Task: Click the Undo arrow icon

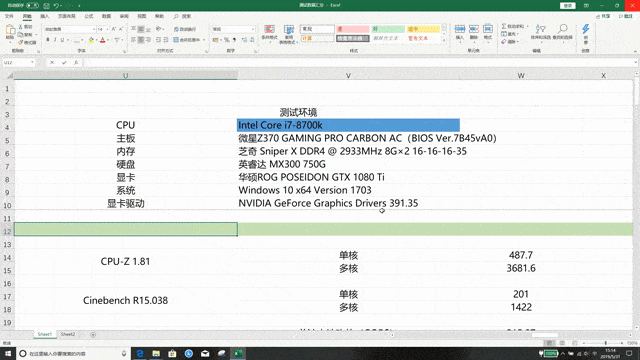Action: 56,6
